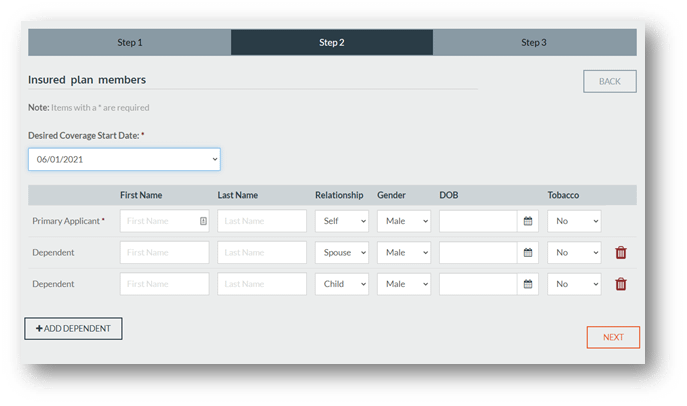Screen dimensions: 687x406
Task: Click the Tobacco column header
Action: [x=563, y=195]
